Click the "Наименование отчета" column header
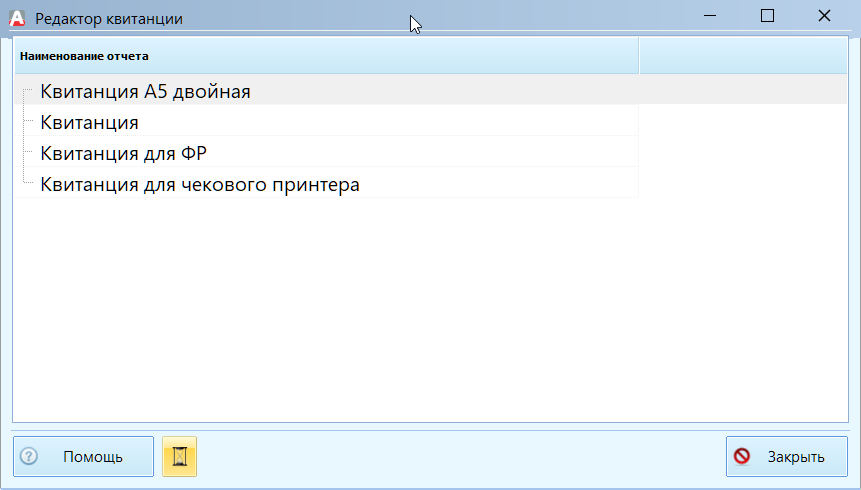 [327, 55]
